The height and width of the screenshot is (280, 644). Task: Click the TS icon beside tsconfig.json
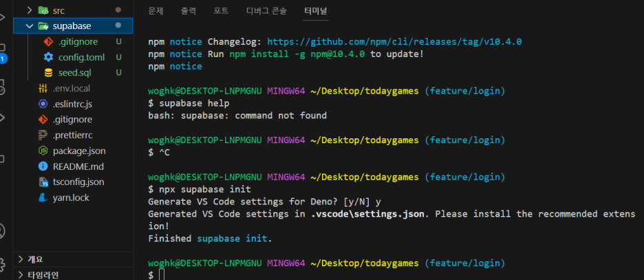pyautogui.click(x=43, y=182)
